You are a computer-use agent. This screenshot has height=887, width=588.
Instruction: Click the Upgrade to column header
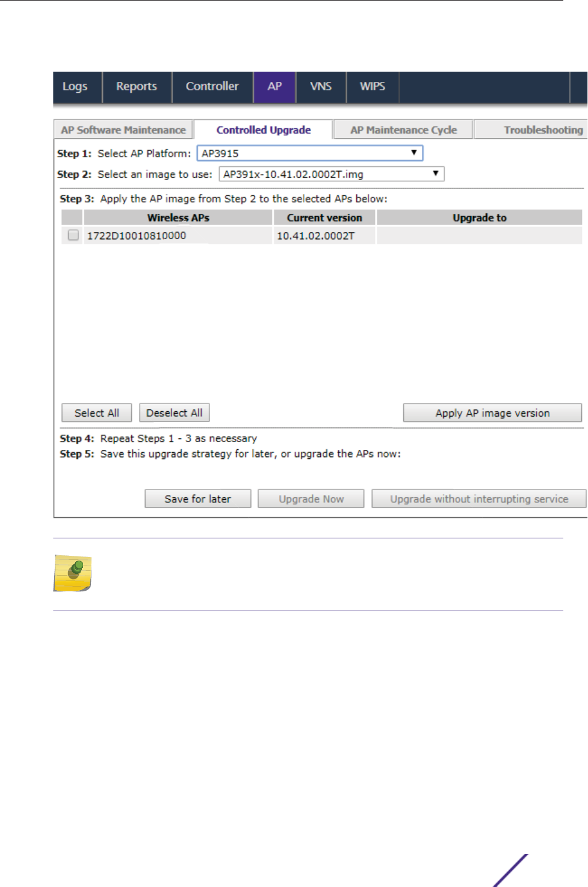tap(480, 217)
